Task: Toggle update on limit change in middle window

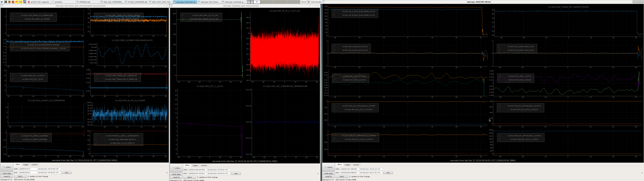Action: pyautogui.click(x=207, y=177)
